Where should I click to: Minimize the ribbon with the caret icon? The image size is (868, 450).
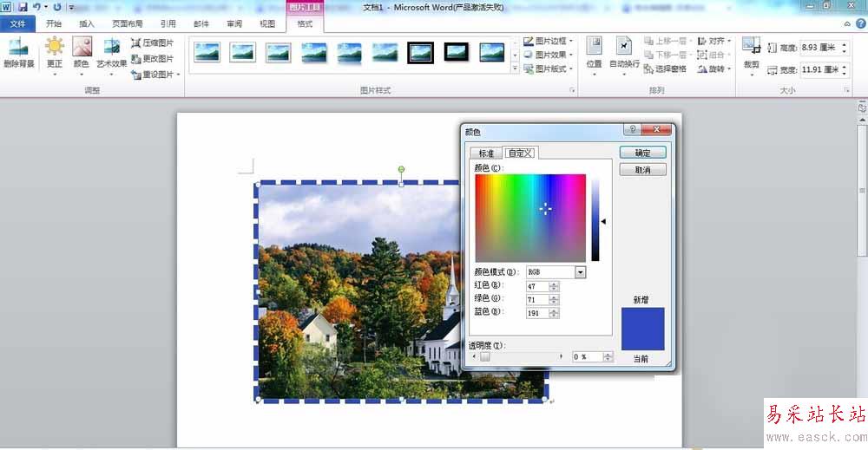click(x=847, y=23)
